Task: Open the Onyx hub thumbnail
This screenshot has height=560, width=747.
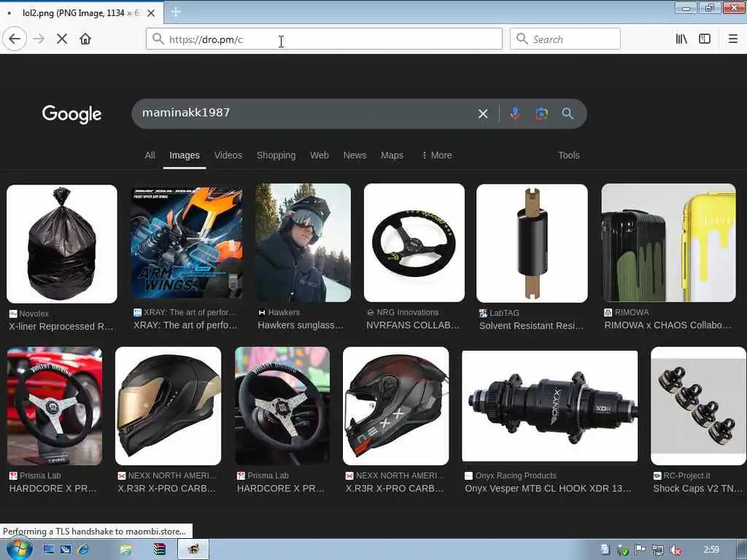Action: [x=550, y=406]
